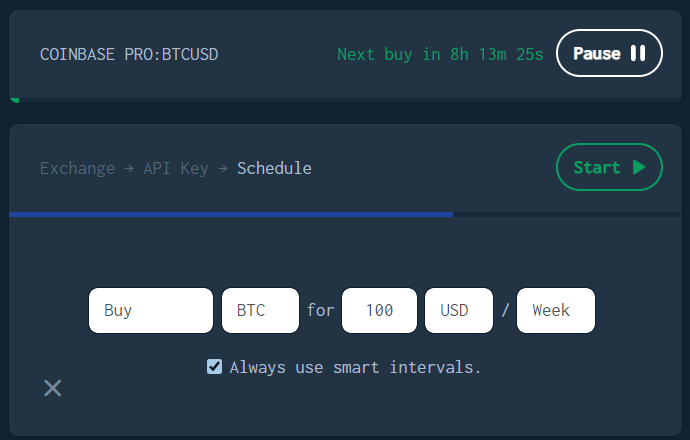Go back to the API Key step

coord(176,169)
